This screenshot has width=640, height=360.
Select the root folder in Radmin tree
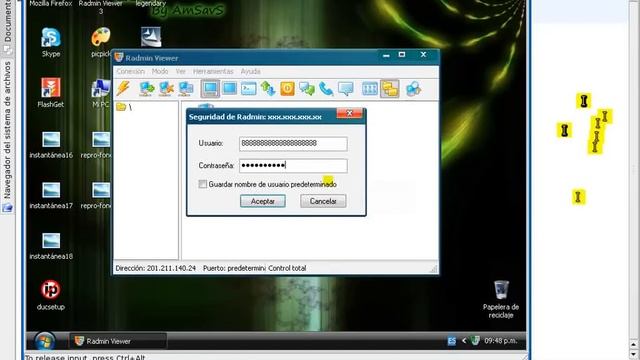(x=124, y=107)
